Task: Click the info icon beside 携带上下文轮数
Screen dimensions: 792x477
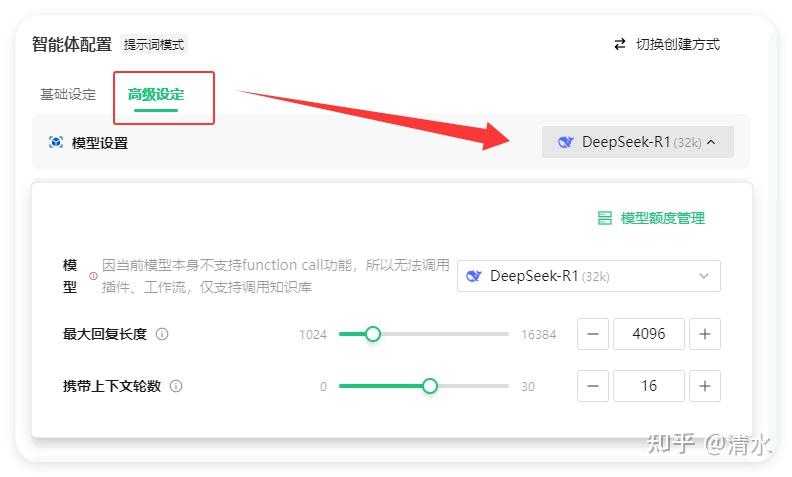Action: click(x=176, y=386)
